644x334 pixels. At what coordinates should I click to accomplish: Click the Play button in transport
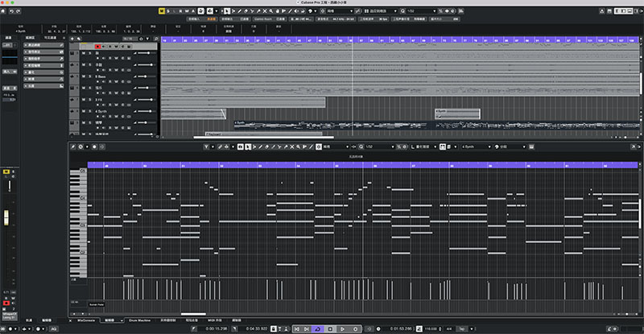coord(343,329)
